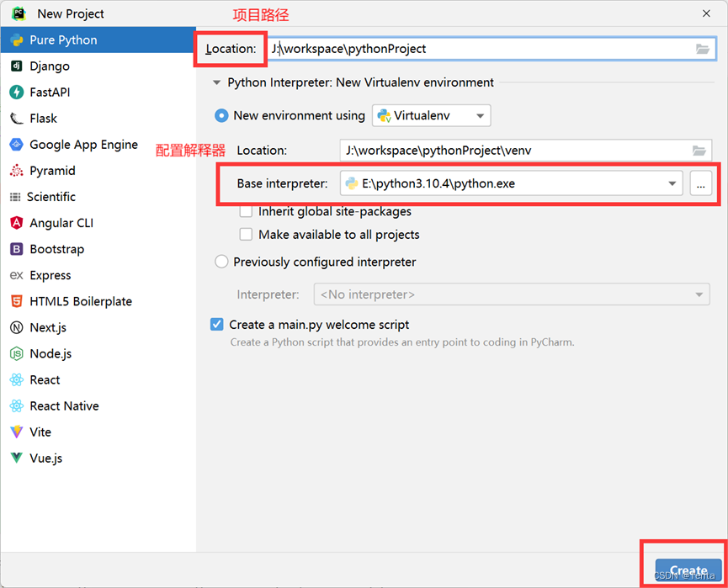
Task: Collapse the Python Interpreter section
Action: pyautogui.click(x=216, y=82)
